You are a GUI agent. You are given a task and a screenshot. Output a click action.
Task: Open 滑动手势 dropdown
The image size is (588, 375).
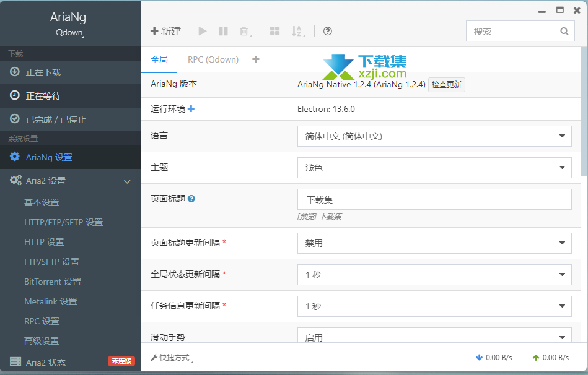click(434, 335)
